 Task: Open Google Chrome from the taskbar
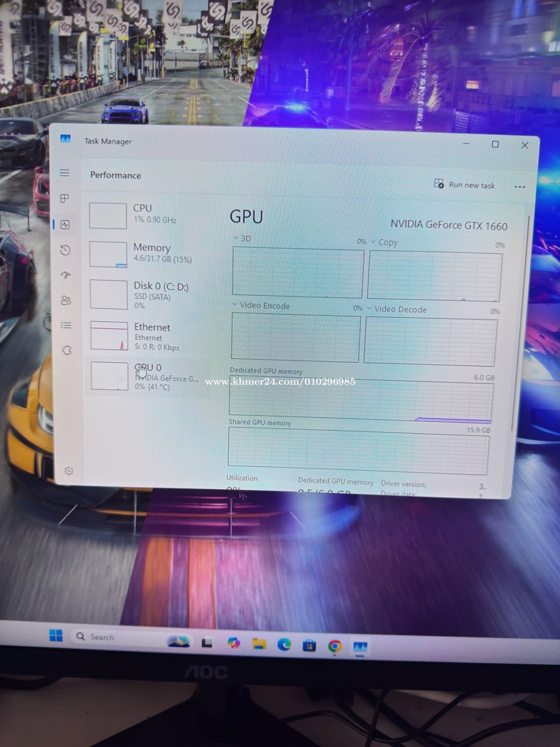[334, 646]
